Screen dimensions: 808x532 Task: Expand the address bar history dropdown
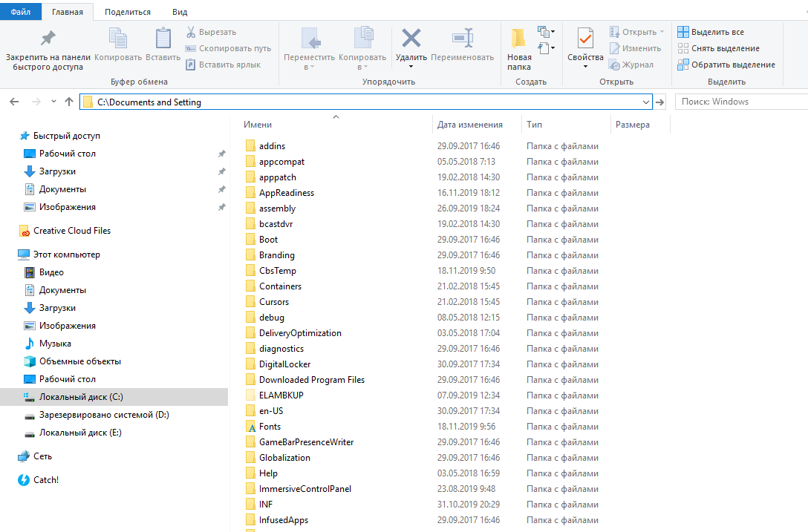645,102
